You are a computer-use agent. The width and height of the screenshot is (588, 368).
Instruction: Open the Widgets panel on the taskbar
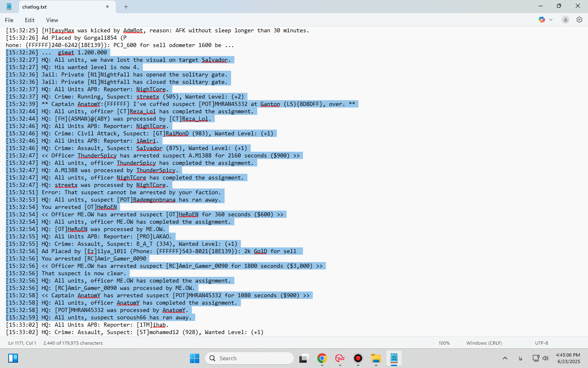[x=13, y=358]
